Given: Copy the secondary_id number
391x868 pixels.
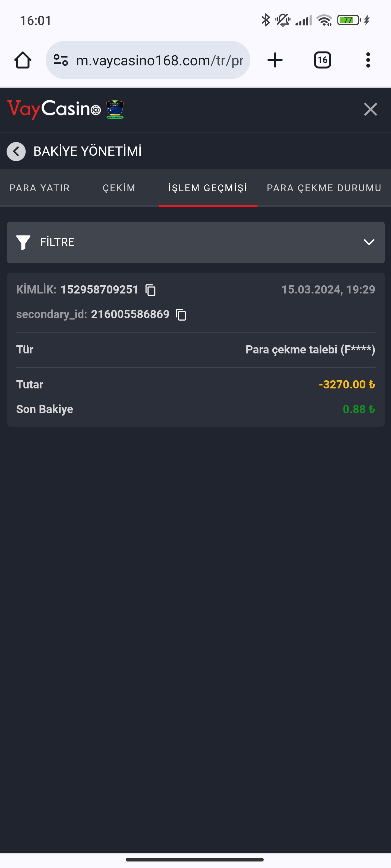Looking at the screenshot, I should (x=181, y=315).
